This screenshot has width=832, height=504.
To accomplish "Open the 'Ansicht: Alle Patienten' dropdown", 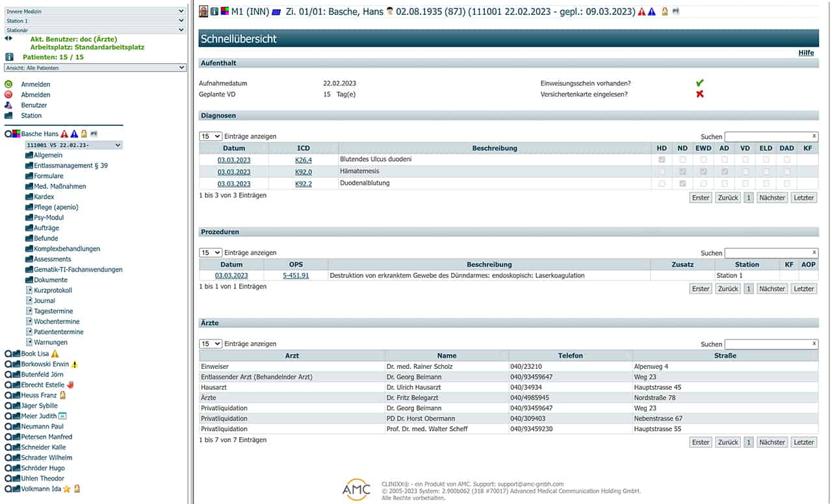I will pos(95,68).
